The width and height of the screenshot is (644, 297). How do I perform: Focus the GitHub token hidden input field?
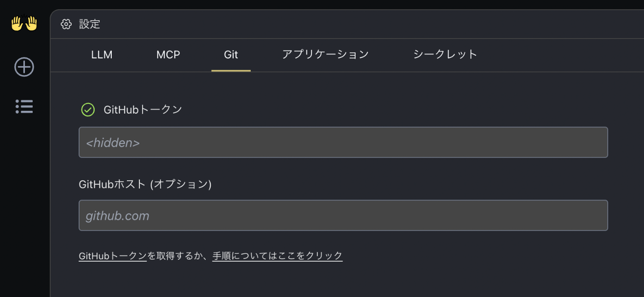coord(343,143)
